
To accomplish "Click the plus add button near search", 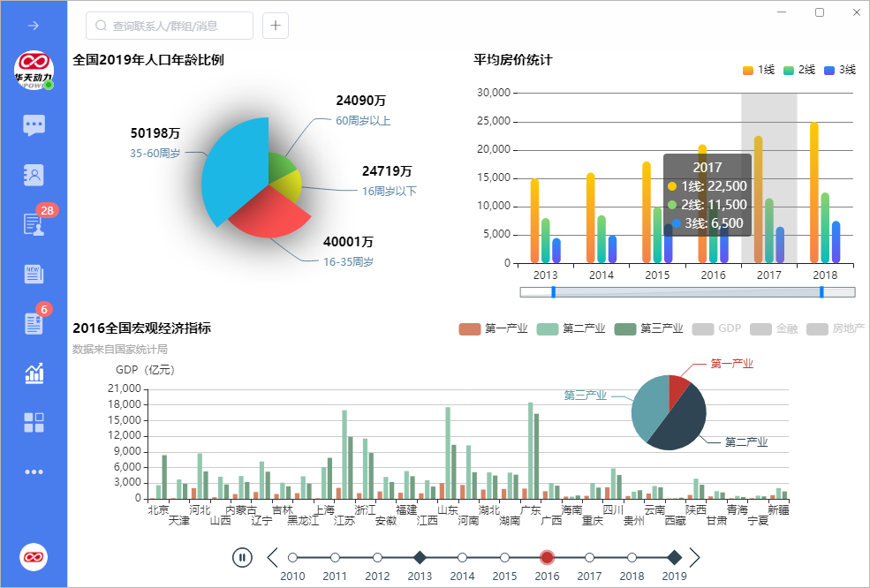I will coord(276,26).
